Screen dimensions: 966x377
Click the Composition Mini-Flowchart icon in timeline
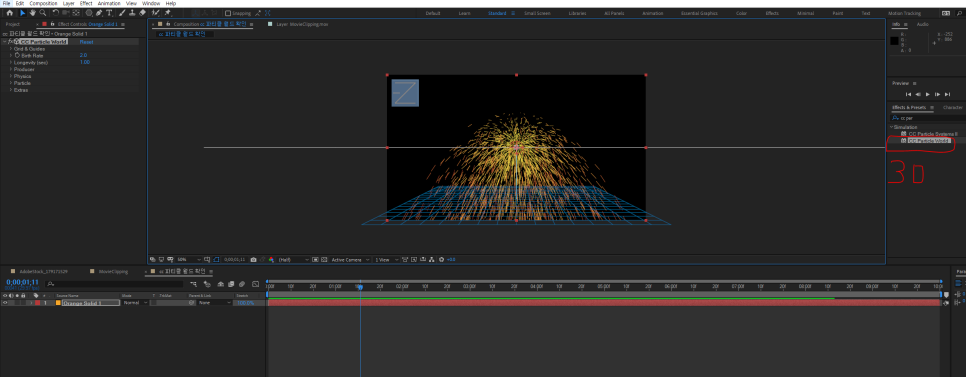tap(193, 284)
